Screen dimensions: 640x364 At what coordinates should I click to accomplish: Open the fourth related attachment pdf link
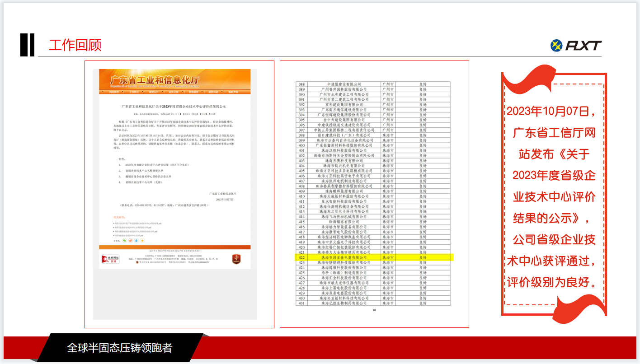click(128, 236)
